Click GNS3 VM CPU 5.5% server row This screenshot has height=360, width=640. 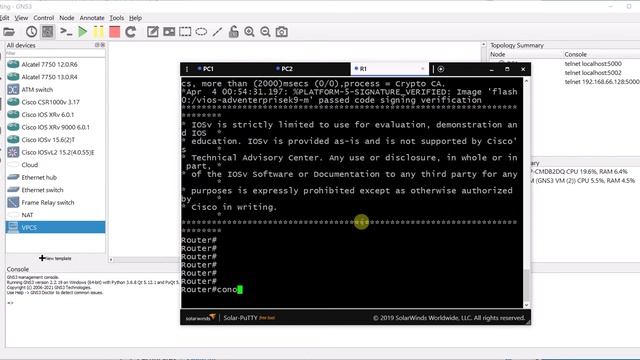coord(582,180)
